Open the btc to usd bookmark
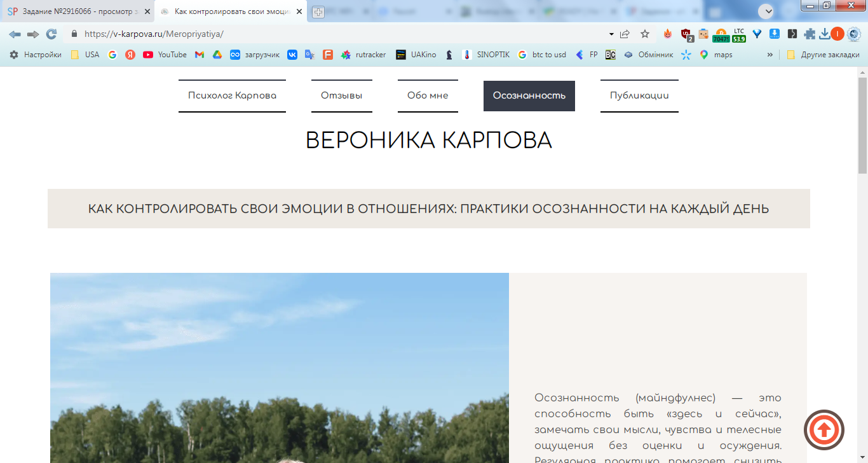 [542, 55]
